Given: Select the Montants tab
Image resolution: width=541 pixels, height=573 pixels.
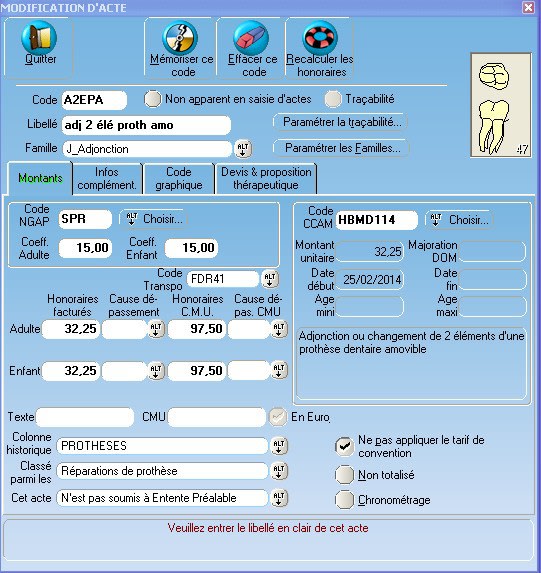Looking at the screenshot, I should (40, 178).
